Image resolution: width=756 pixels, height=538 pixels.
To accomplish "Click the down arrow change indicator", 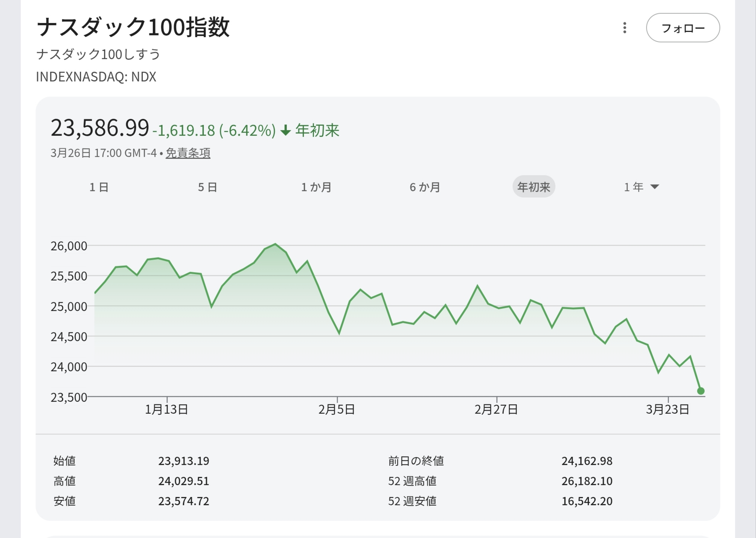I will pos(285,131).
